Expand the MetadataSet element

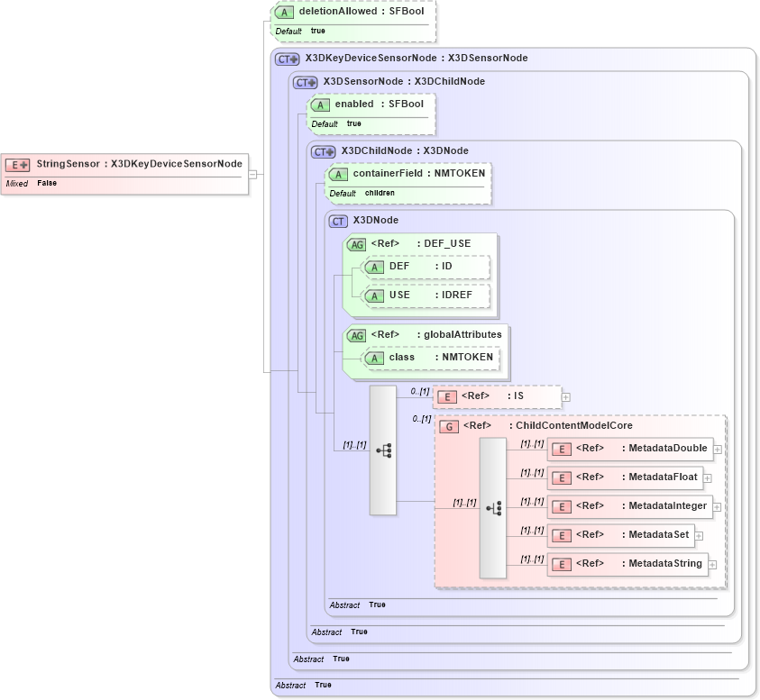(699, 536)
